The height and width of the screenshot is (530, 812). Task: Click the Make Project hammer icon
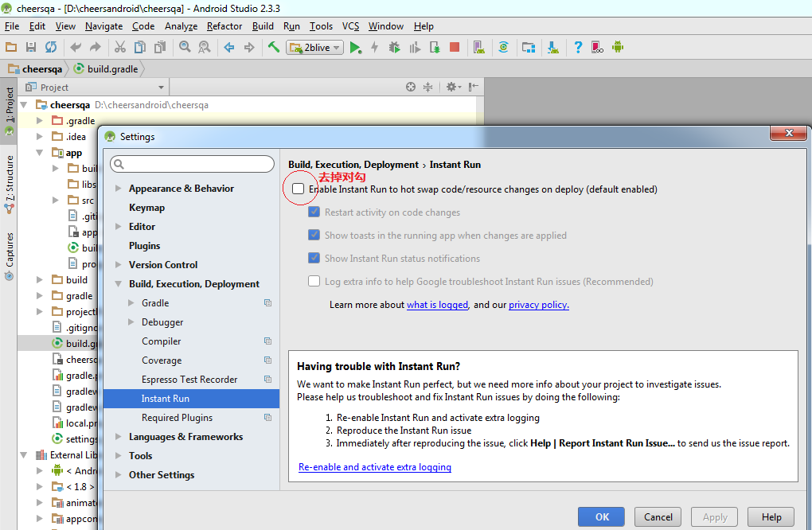pyautogui.click(x=273, y=48)
